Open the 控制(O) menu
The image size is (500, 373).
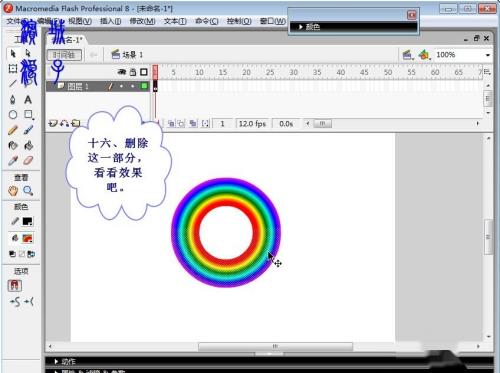[x=239, y=21]
